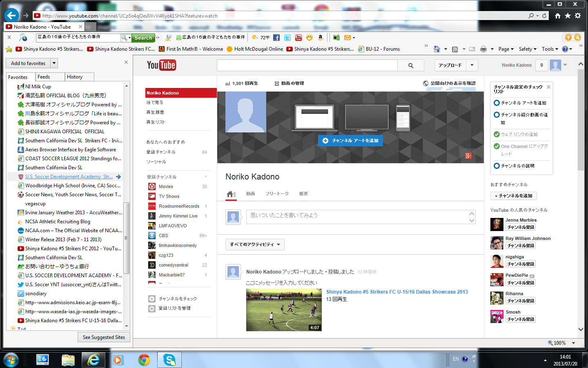This screenshot has width=588, height=368.
Task: Collapse the 登録チャンネル sidebar section arrow
Action: point(206,177)
